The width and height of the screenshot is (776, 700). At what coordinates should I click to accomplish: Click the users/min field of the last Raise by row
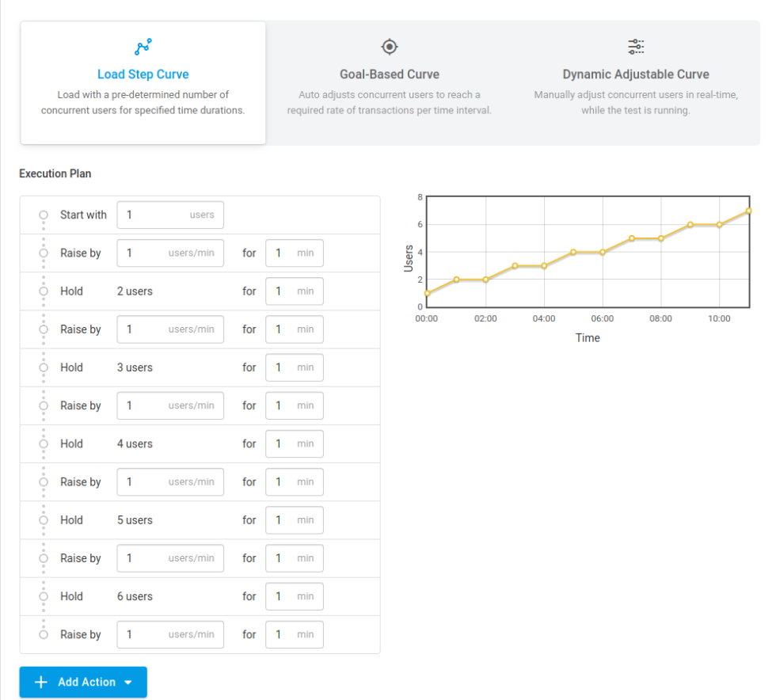(x=170, y=634)
